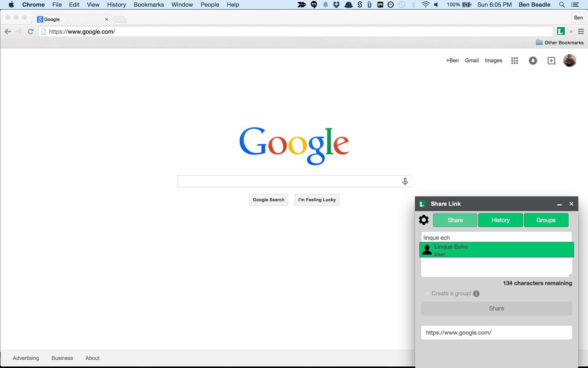Click the Dropbox menu bar icon

[336, 5]
